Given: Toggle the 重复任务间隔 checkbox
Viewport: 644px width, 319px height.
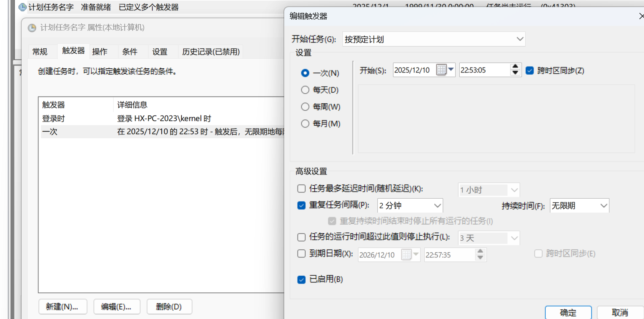Looking at the screenshot, I should tap(301, 205).
